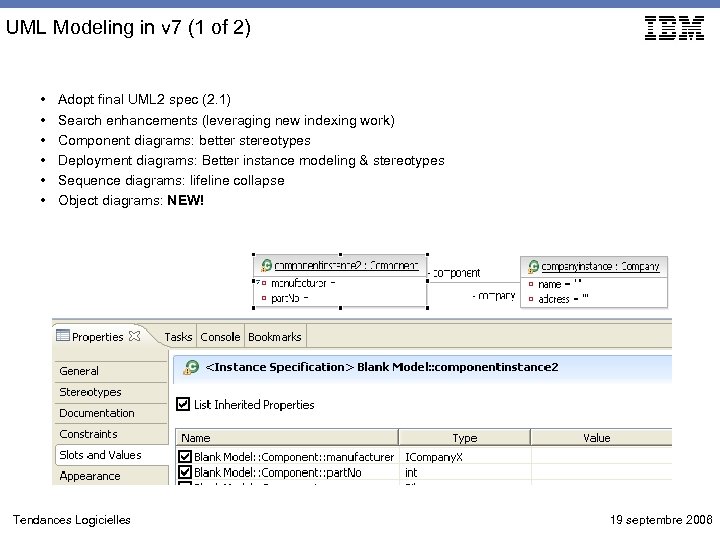Open the Constraints properties section
Viewport: 720px width, 540px height.
coord(110,434)
